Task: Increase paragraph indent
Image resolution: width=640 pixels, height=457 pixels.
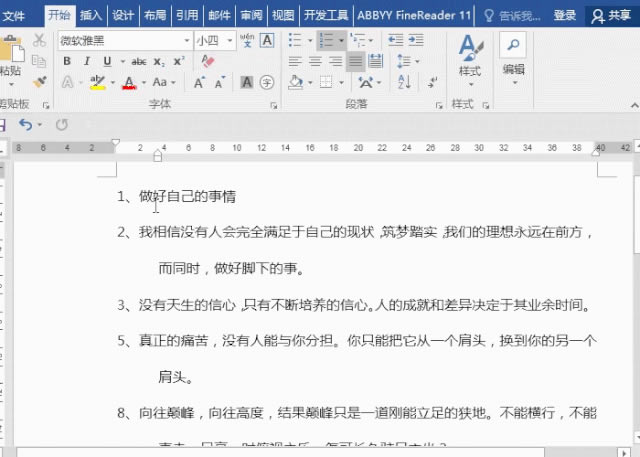Action: click(416, 40)
